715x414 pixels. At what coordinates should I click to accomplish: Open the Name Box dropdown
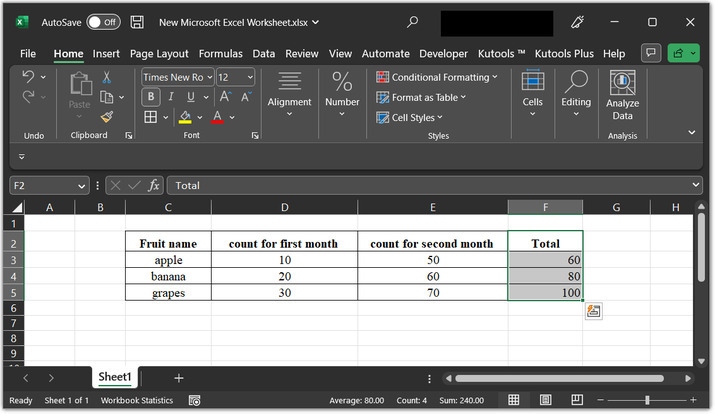point(82,186)
